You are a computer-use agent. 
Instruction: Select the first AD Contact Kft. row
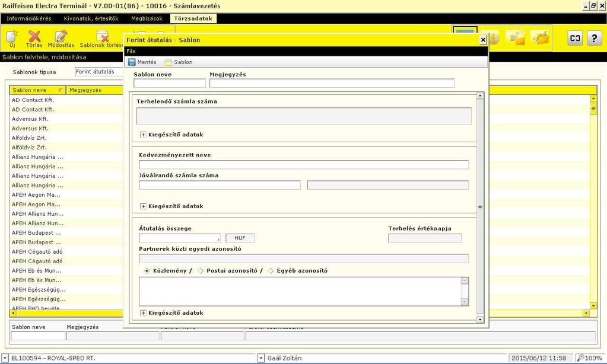(x=66, y=100)
